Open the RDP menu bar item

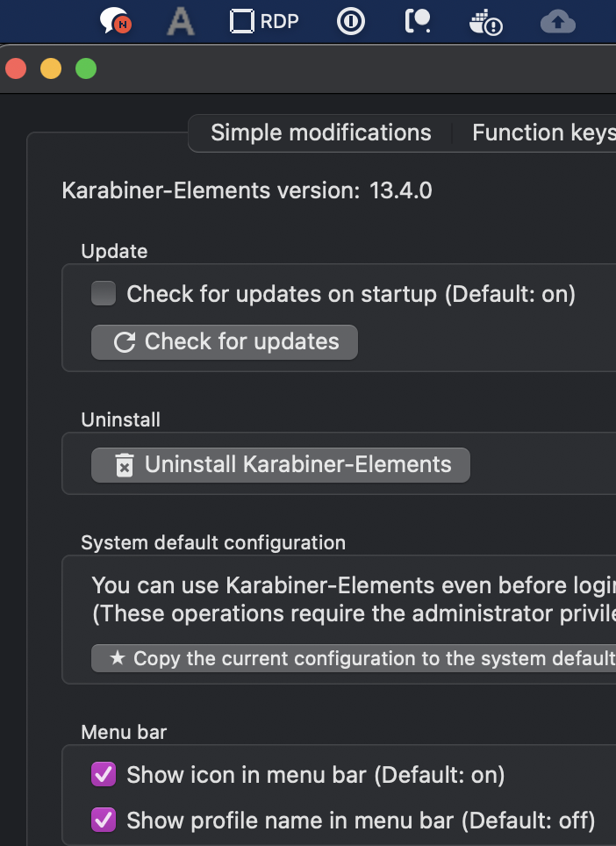tap(264, 21)
